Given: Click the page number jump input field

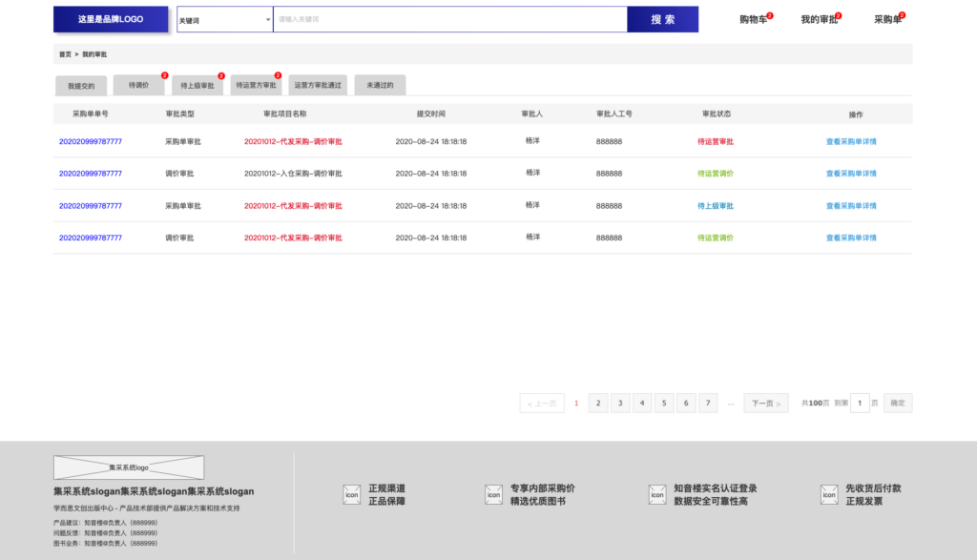Looking at the screenshot, I should pyautogui.click(x=860, y=404).
